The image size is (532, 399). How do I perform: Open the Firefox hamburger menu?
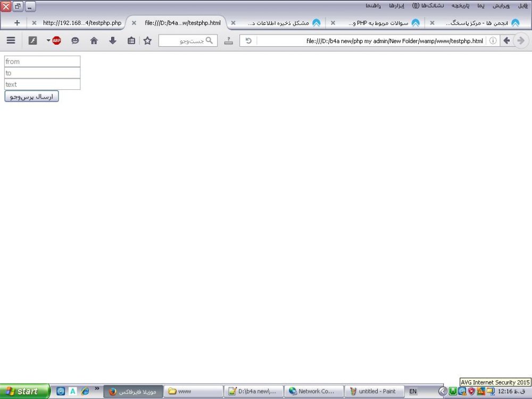(x=11, y=40)
